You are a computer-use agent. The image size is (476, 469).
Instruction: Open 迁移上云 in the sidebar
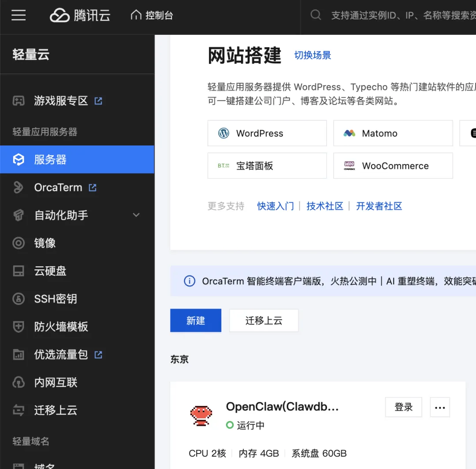pos(56,410)
